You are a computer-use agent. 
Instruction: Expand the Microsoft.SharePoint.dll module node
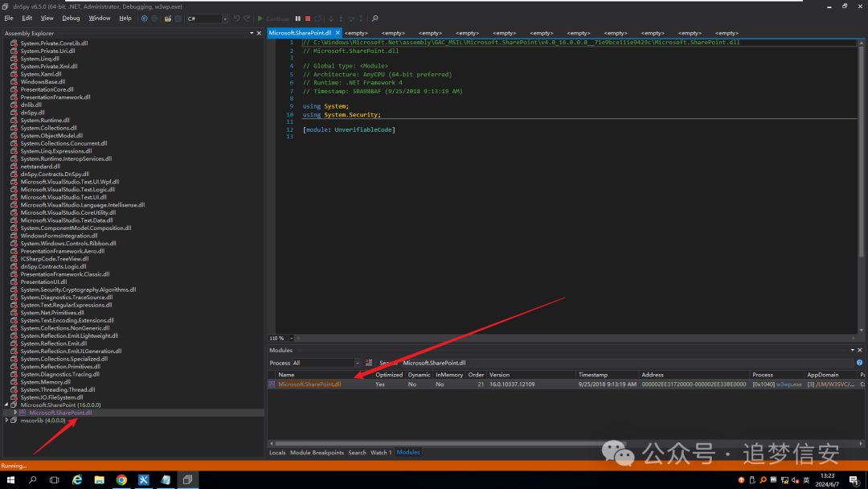[15, 413]
